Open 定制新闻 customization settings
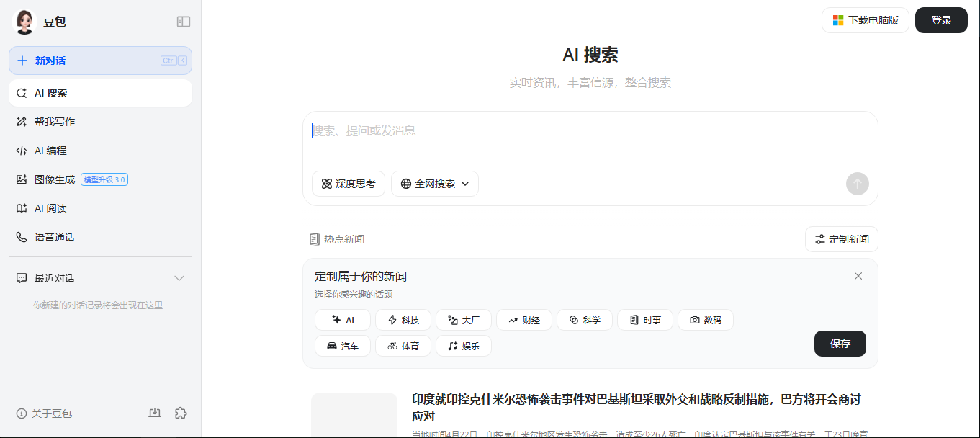This screenshot has width=980, height=438. tap(841, 239)
